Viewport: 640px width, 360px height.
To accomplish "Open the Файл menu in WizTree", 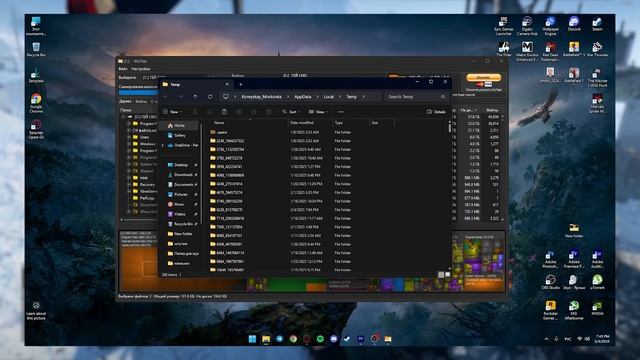I will (x=123, y=69).
